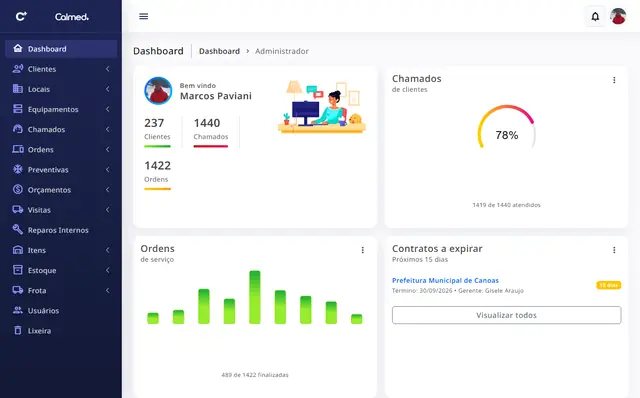Click the 1440 Chamados counter
The width and height of the screenshot is (640, 398).
tap(211, 132)
